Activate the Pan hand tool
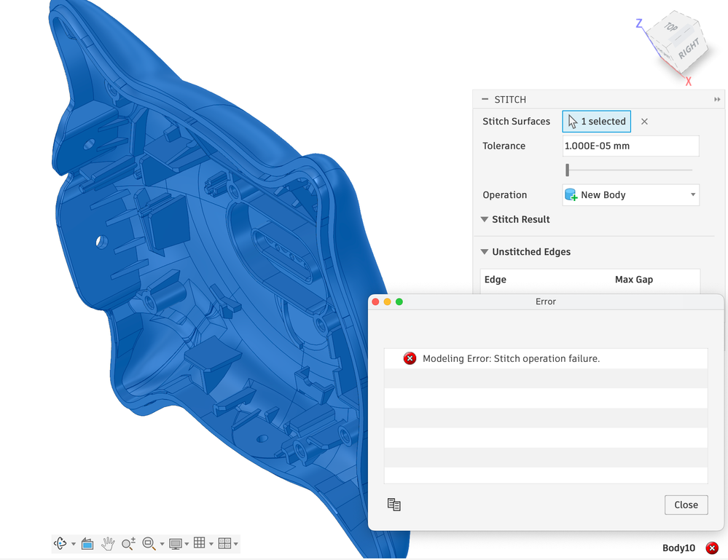The width and height of the screenshot is (728, 560). pyautogui.click(x=108, y=543)
